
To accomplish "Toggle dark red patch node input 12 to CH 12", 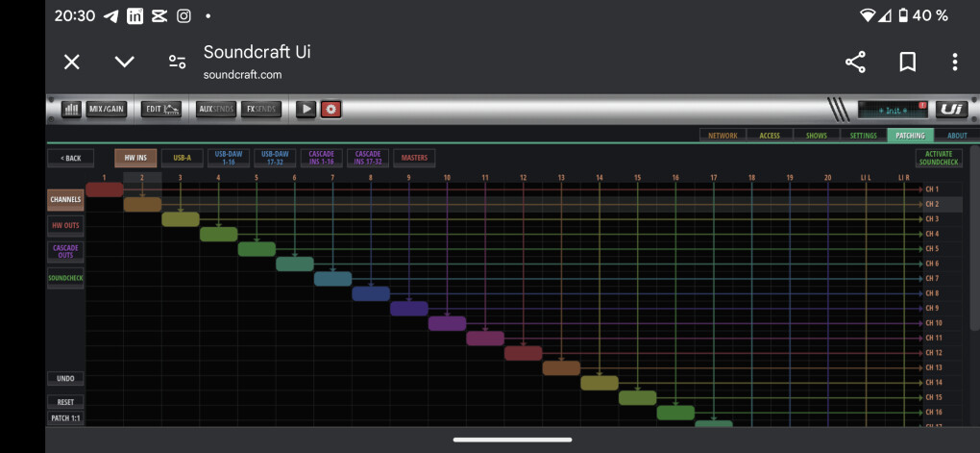I will coord(524,353).
